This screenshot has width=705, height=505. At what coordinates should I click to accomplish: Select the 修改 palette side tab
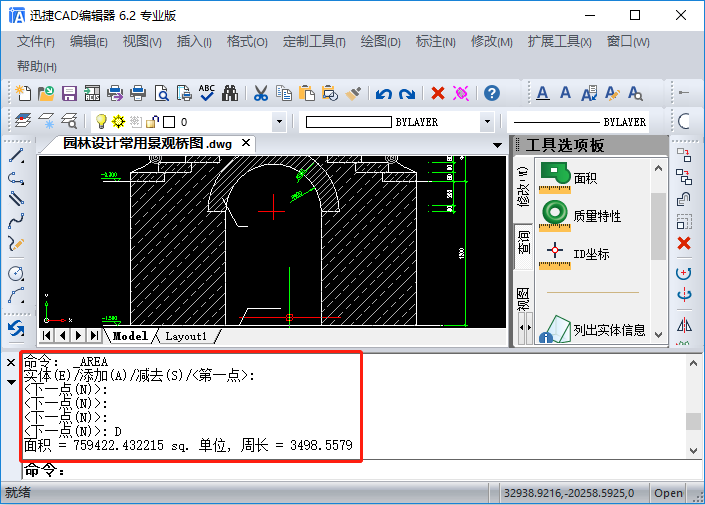coord(523,186)
